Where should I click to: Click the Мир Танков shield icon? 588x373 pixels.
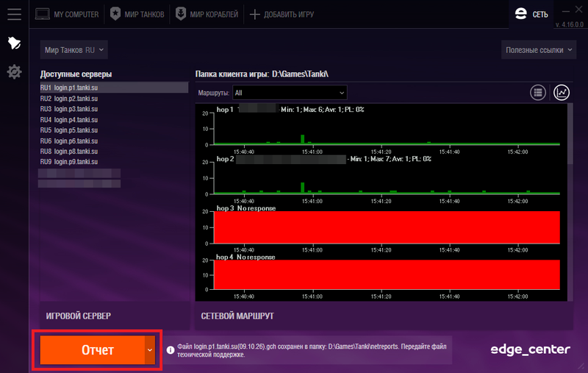pos(115,14)
